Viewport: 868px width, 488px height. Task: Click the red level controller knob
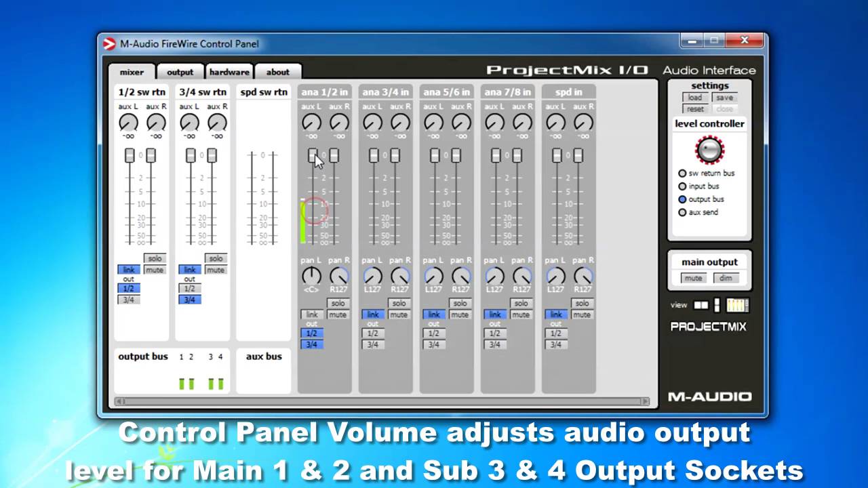click(709, 150)
